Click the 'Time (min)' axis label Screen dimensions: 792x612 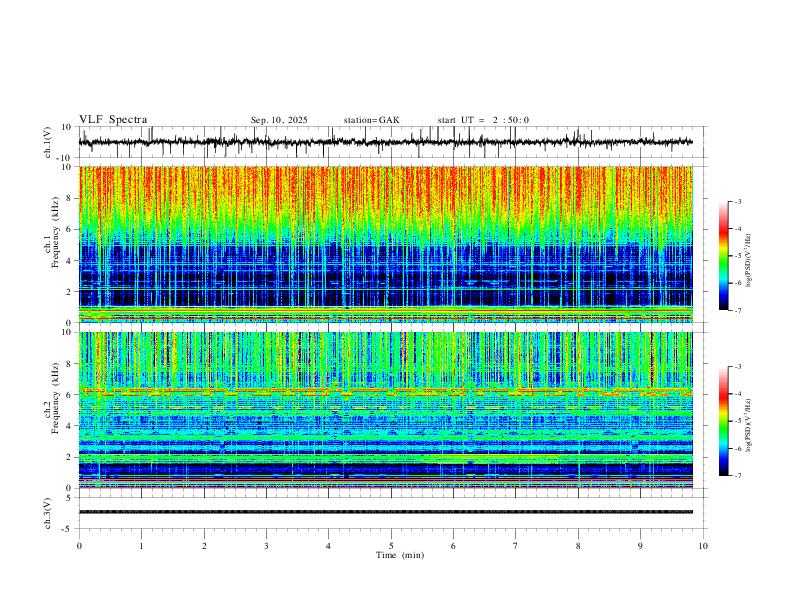pyautogui.click(x=400, y=555)
